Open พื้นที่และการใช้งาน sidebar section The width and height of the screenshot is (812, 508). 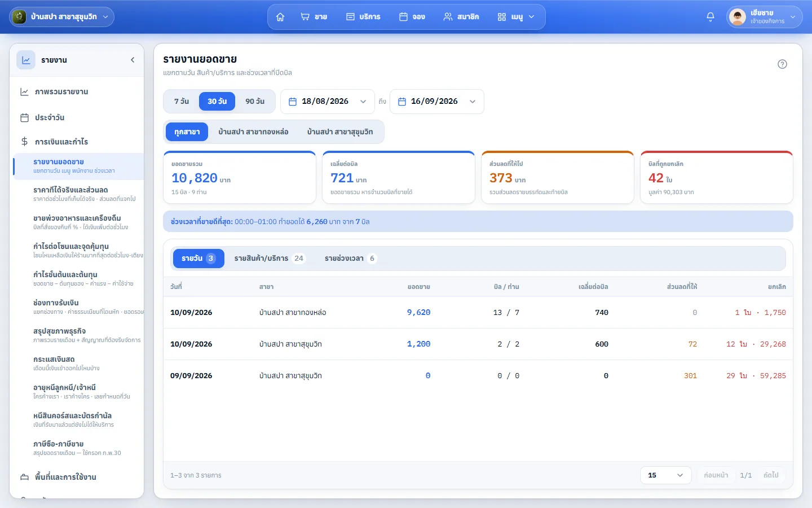click(x=77, y=477)
